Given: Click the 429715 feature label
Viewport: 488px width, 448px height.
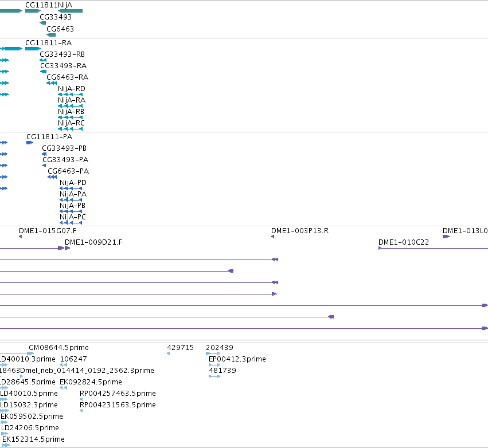Looking at the screenshot, I should (180, 348).
